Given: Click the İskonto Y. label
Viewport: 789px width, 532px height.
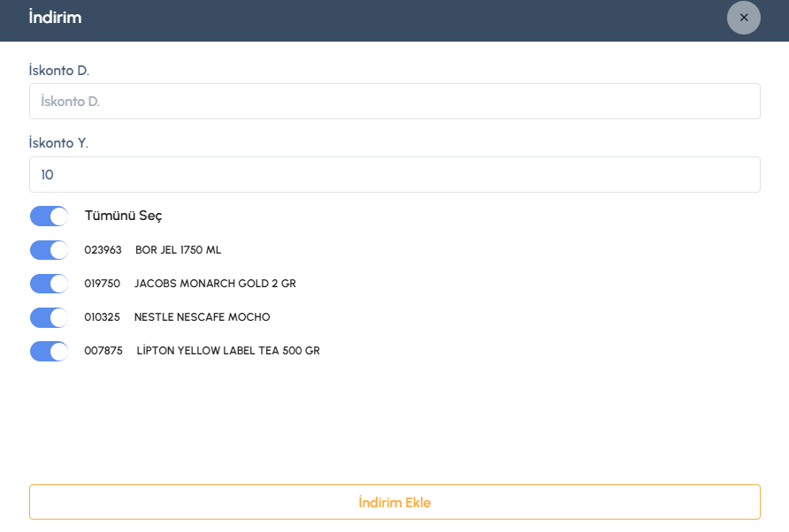Looking at the screenshot, I should (x=58, y=143).
